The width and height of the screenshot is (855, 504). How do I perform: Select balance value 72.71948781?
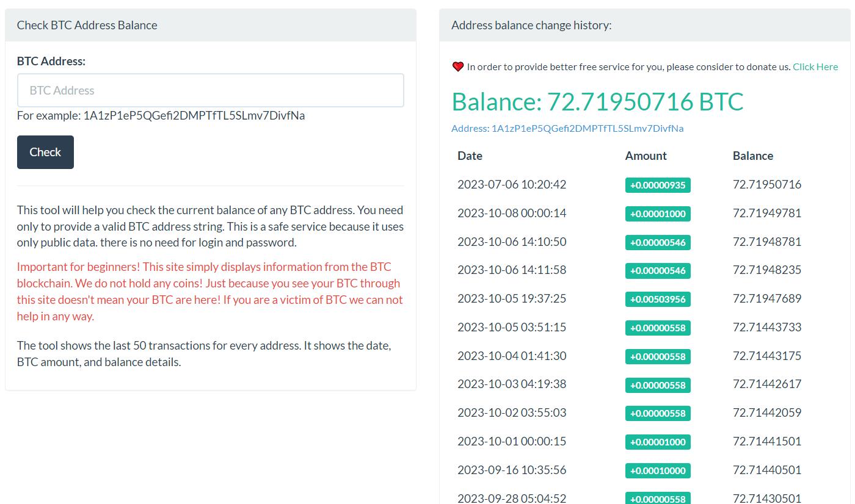(x=767, y=242)
